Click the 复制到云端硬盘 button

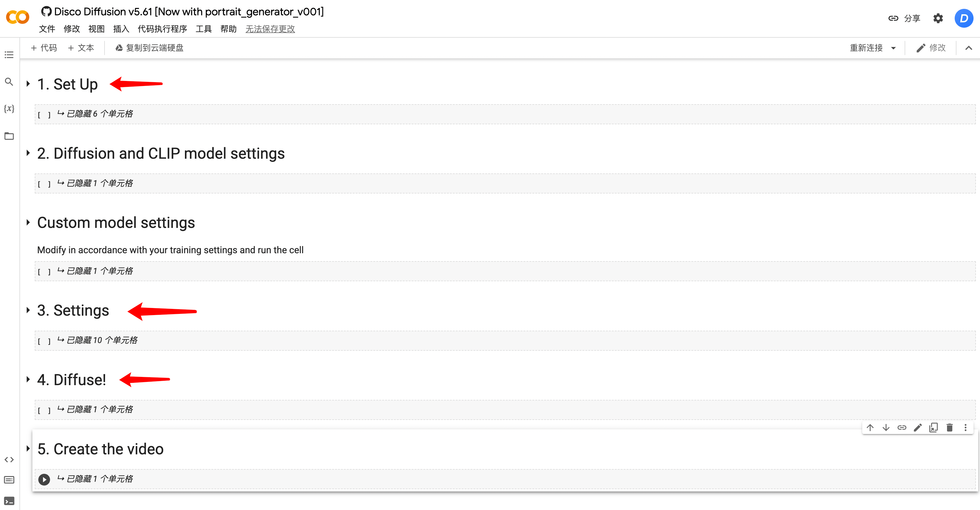pos(150,48)
